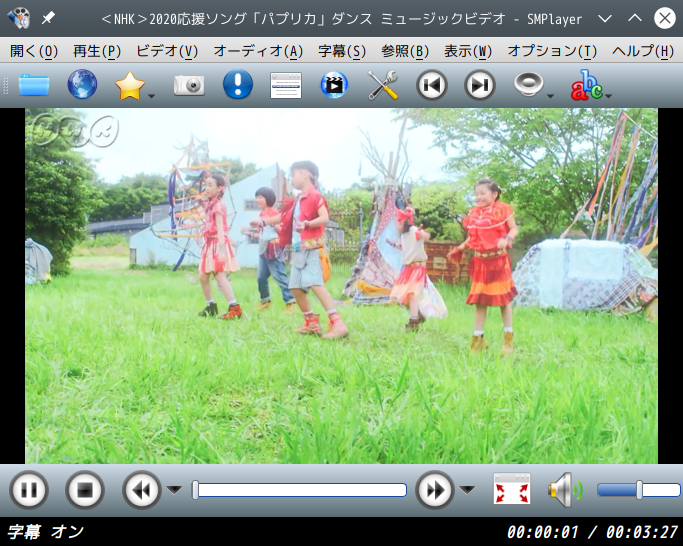Screen dimensions: 683x546
Task: Jump to the previous track
Action: point(432,85)
